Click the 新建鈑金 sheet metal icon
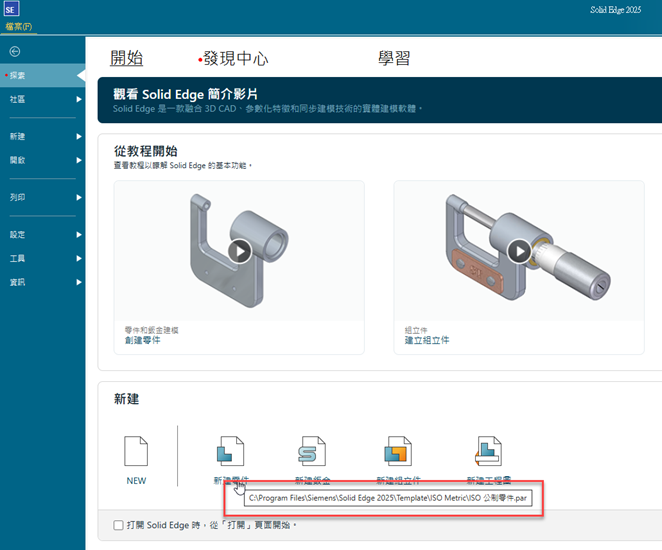Image resolution: width=662 pixels, height=550 pixels. 312,451
